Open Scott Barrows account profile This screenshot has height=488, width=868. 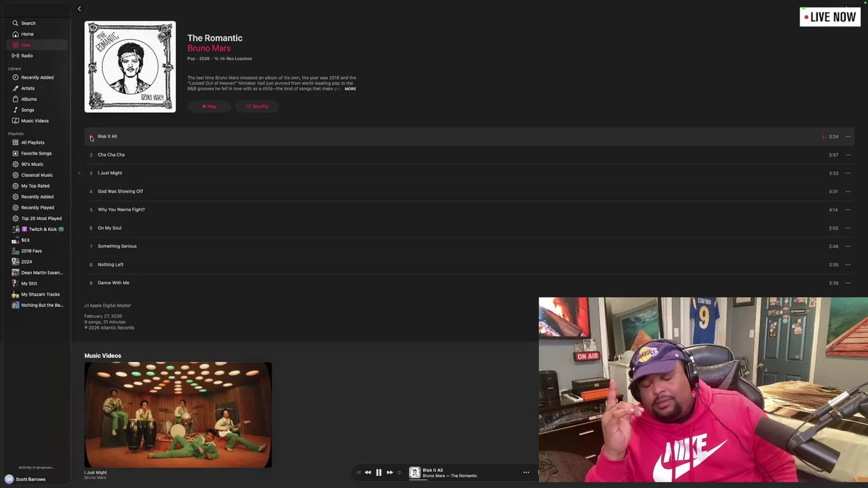[x=26, y=479]
